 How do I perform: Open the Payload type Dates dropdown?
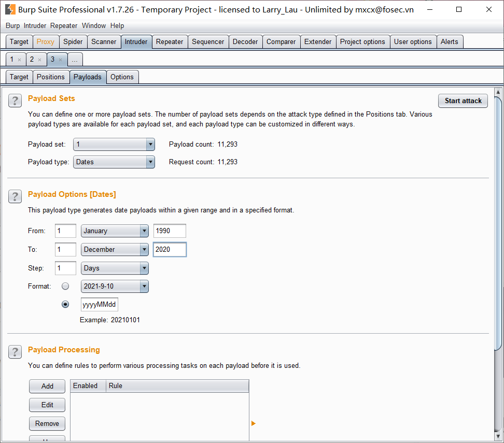coord(114,162)
